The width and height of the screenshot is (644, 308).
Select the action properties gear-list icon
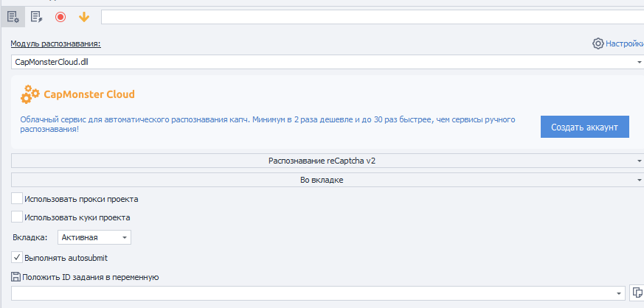[13, 17]
